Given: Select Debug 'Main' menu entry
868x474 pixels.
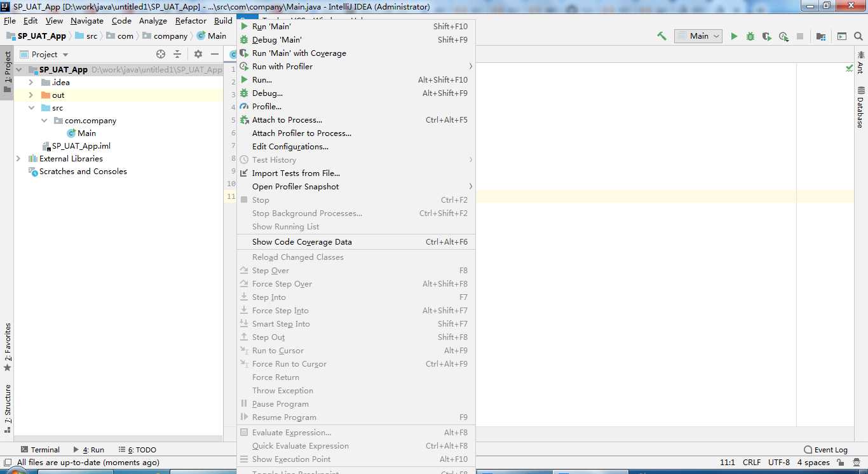Looking at the screenshot, I should pyautogui.click(x=356, y=39).
